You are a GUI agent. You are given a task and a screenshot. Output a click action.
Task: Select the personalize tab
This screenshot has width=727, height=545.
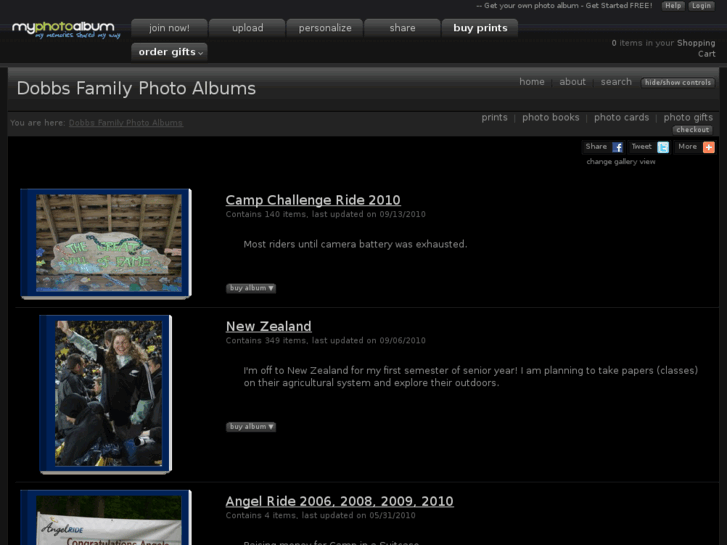coord(325,28)
